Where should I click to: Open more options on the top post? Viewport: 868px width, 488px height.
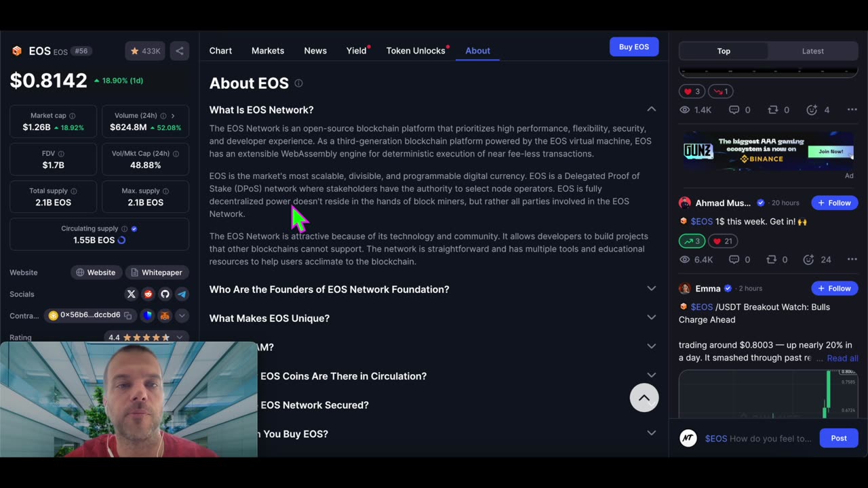pos(852,110)
